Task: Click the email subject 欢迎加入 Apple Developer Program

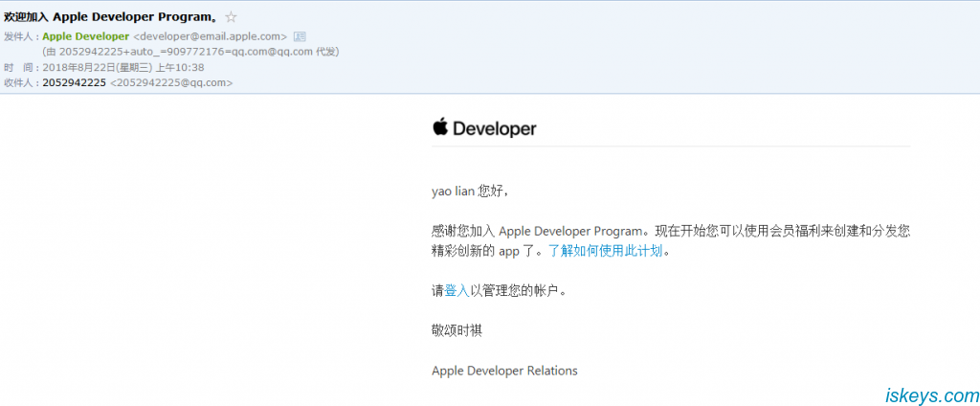Action: pos(110,17)
